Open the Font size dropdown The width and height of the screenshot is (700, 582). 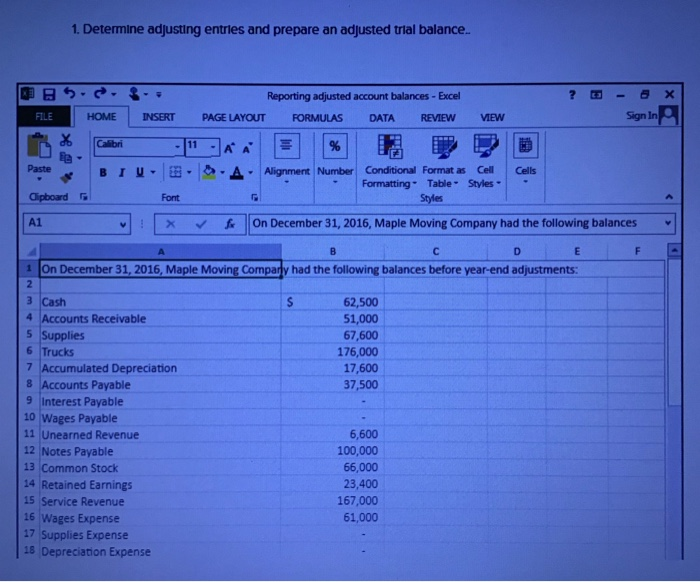pyautogui.click(x=213, y=146)
